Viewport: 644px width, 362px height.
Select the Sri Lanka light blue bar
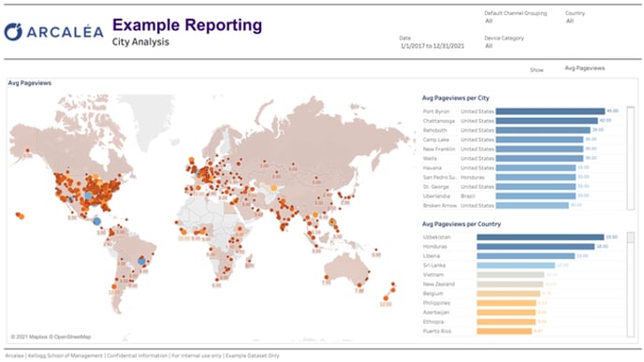pos(516,266)
